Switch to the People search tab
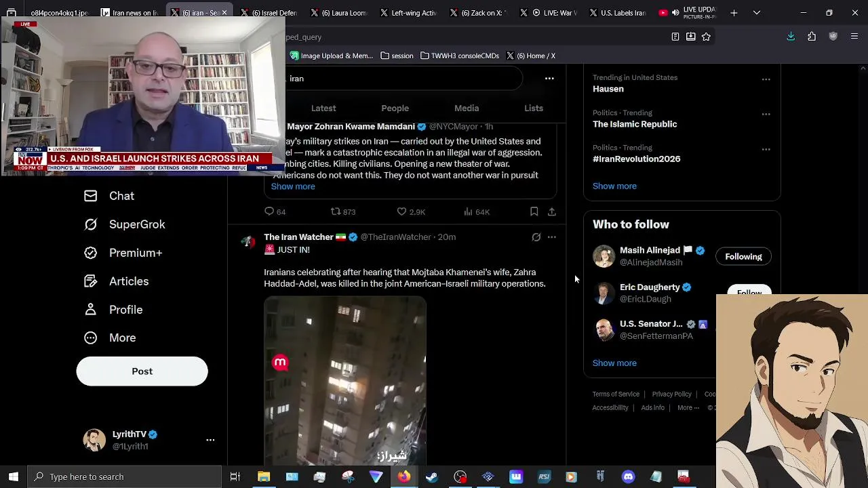 click(395, 108)
